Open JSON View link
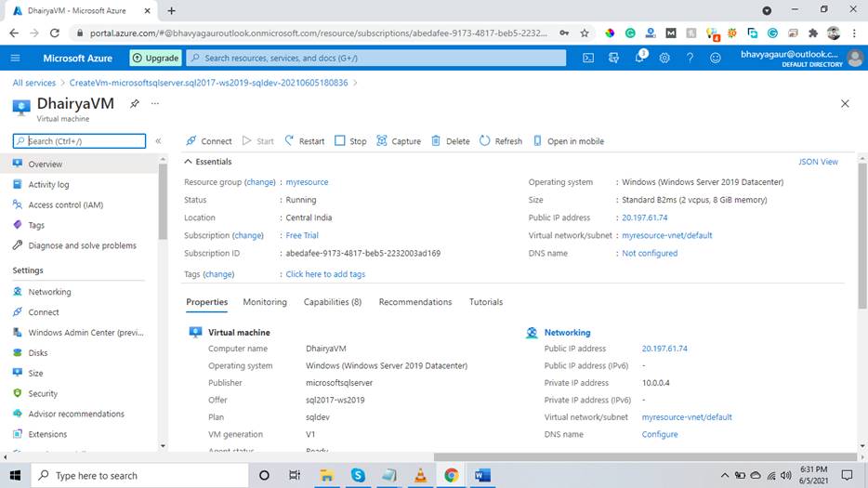This screenshot has width=868, height=488. 818,162
